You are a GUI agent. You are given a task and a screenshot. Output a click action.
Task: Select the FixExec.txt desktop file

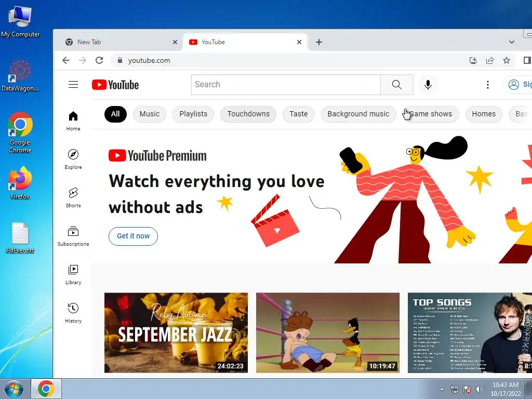pyautogui.click(x=20, y=238)
